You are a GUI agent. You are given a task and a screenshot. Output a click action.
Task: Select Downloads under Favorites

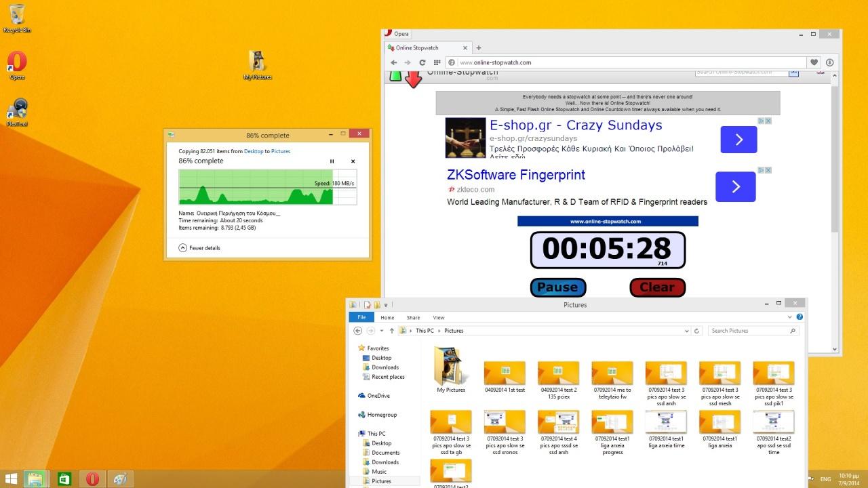tap(384, 367)
